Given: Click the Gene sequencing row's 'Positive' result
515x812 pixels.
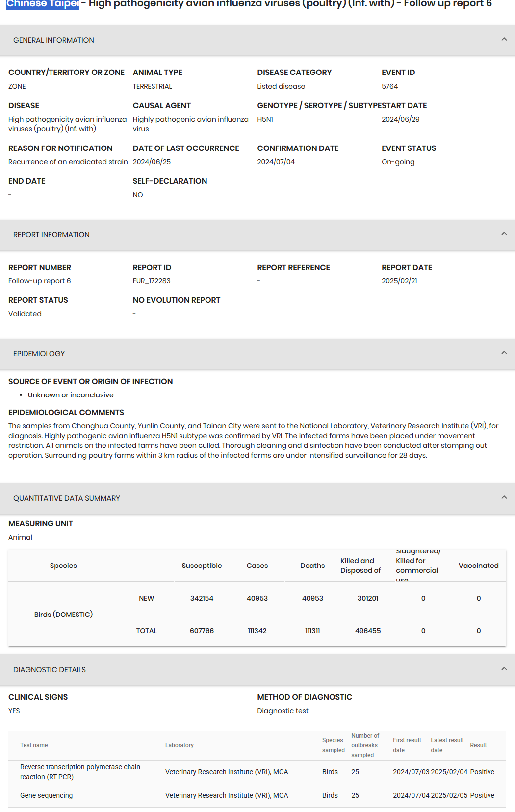Looking at the screenshot, I should tap(482, 795).
